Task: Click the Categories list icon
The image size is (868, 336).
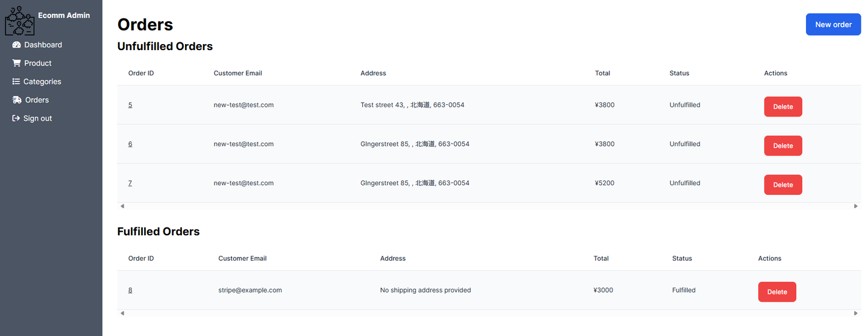Action: 16,81
